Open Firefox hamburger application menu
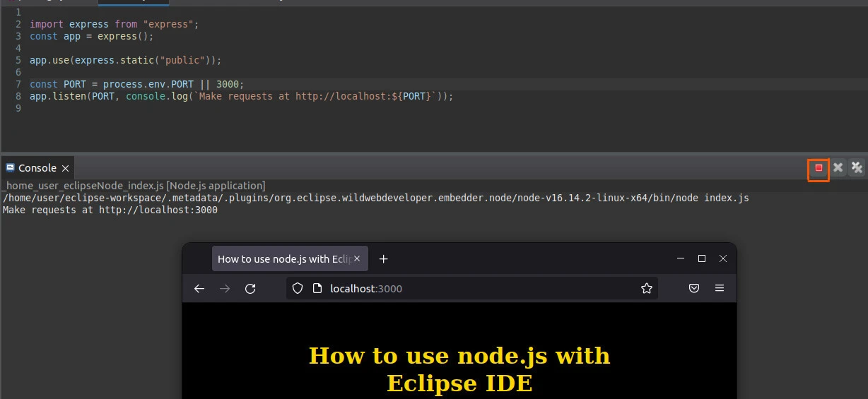 [720, 288]
